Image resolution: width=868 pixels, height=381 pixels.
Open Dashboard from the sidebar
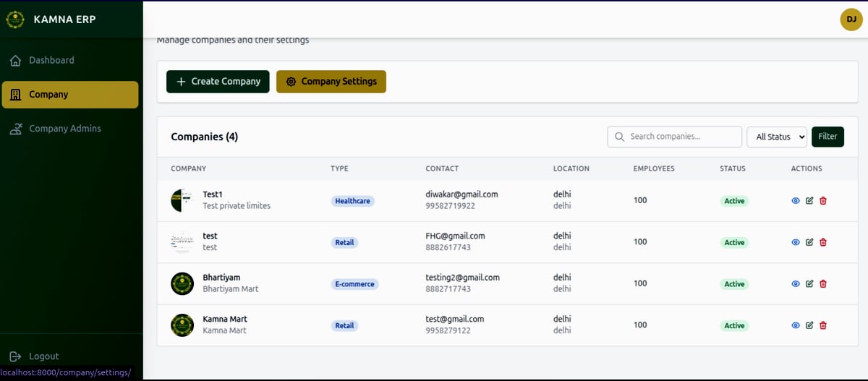(x=51, y=61)
